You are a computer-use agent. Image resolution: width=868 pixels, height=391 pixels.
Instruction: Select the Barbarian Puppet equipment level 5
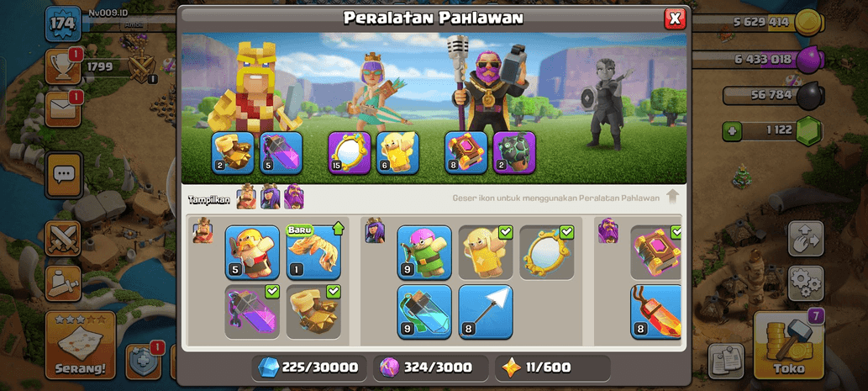point(252,252)
